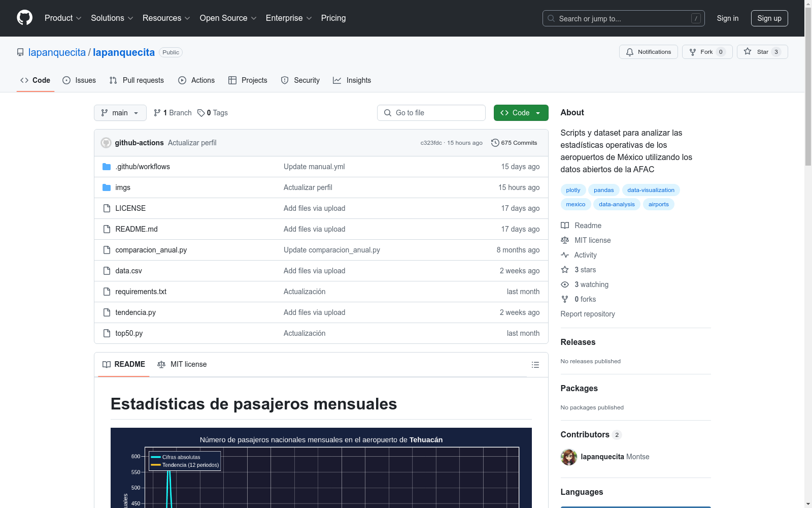The height and width of the screenshot is (508, 812).
Task: Open the green Code dropdown
Action: pos(521,113)
